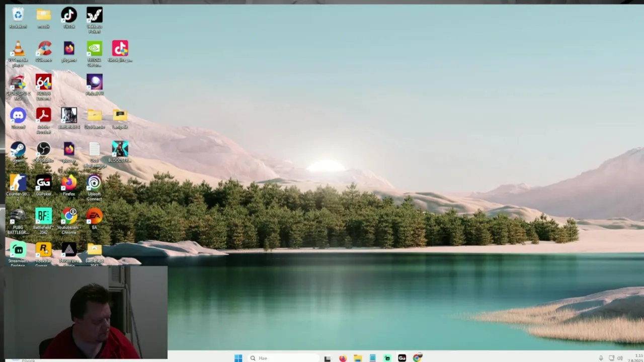The image size is (644, 362).
Task: Launch Battlefield 4 shortcut
Action: pyautogui.click(x=69, y=118)
